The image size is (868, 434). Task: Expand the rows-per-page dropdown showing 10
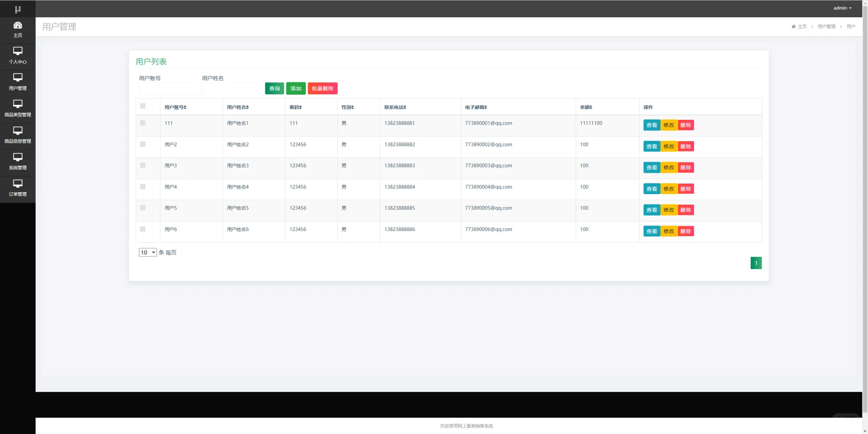pos(147,252)
